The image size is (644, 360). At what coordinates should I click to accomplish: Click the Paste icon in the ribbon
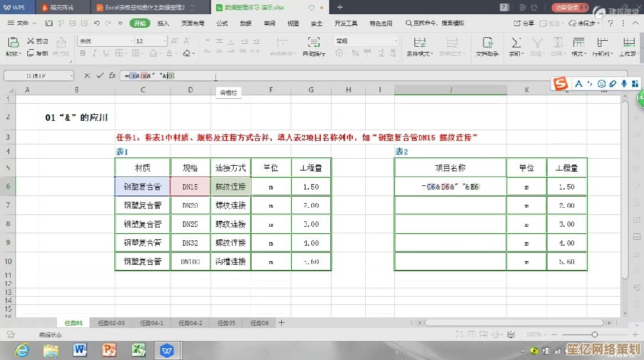[12, 43]
